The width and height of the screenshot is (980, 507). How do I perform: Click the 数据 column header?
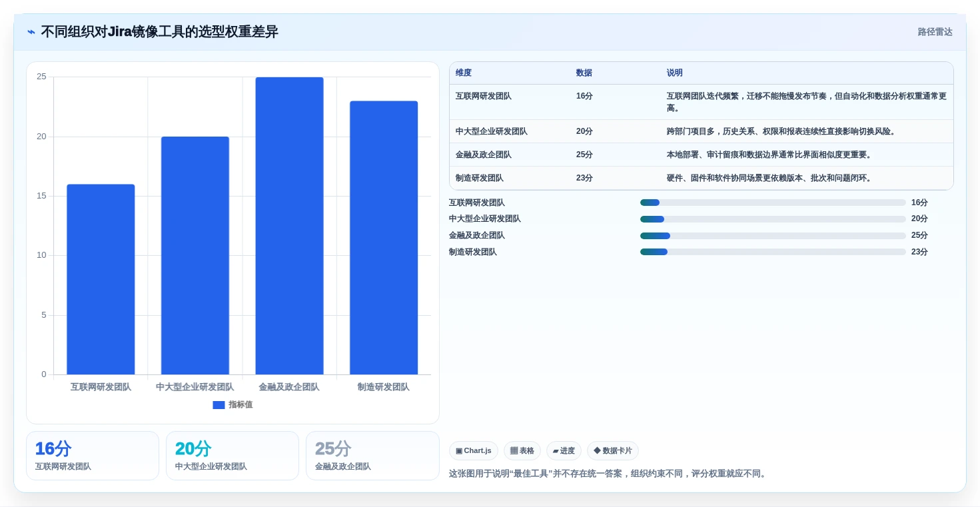(584, 73)
